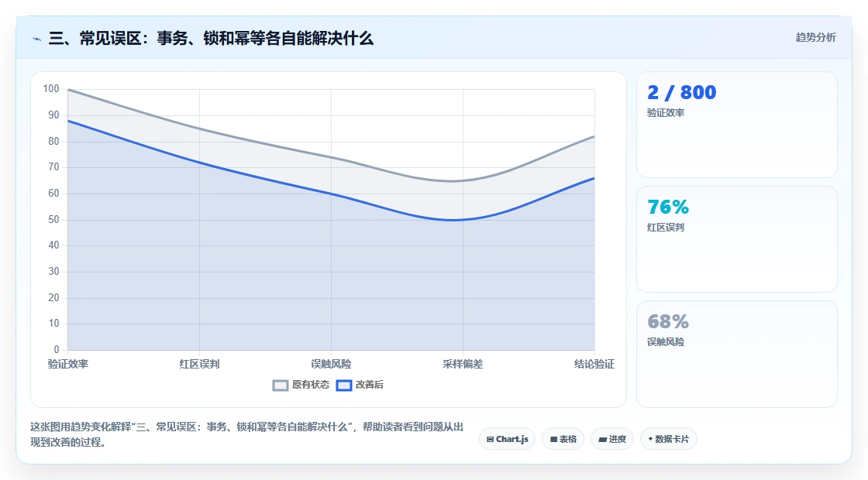Click the 趋势分析 label in header

(815, 38)
